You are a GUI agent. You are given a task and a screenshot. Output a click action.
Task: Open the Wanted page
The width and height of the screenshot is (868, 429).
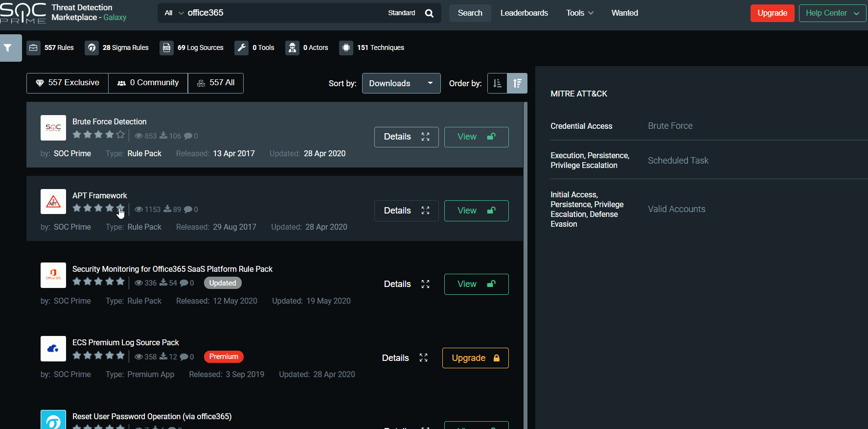[x=625, y=13]
